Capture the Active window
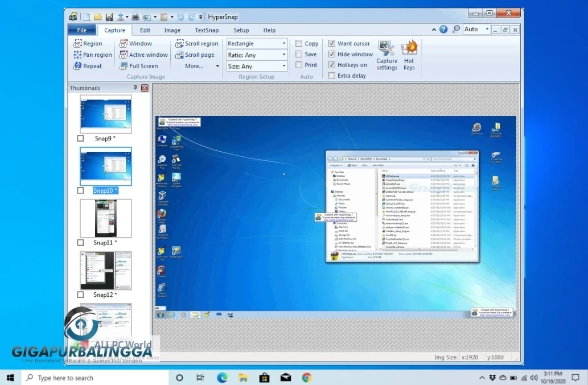This screenshot has width=588, height=385. click(x=143, y=55)
